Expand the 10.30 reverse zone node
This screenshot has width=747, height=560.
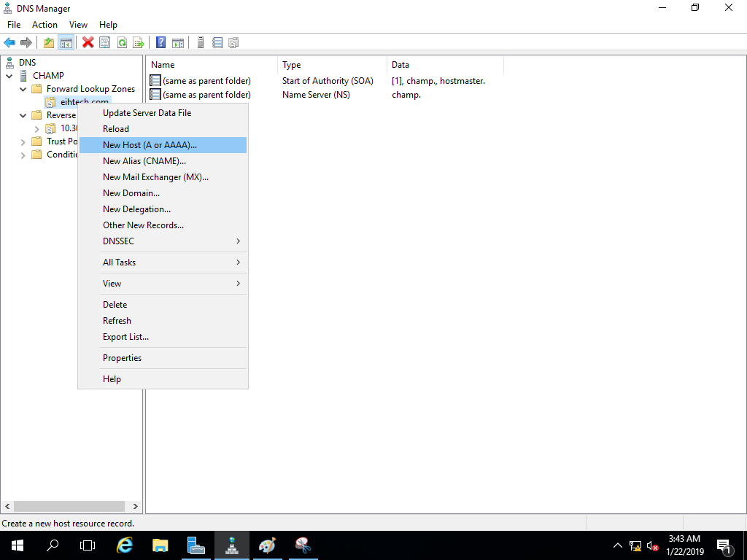pos(36,128)
